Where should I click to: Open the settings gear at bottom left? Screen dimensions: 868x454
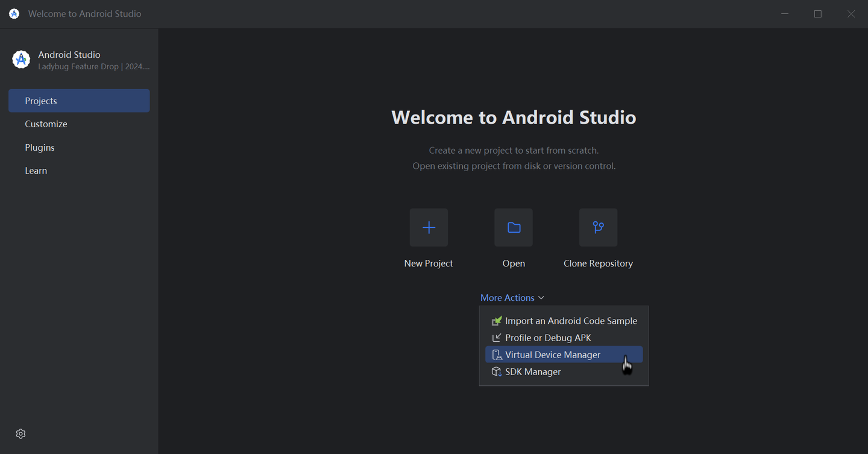point(20,434)
